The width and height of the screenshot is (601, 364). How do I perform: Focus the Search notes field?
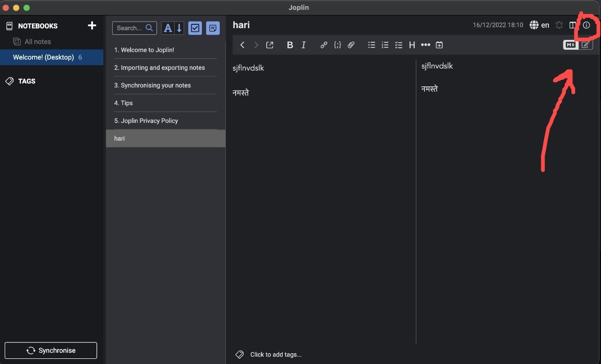pyautogui.click(x=134, y=28)
